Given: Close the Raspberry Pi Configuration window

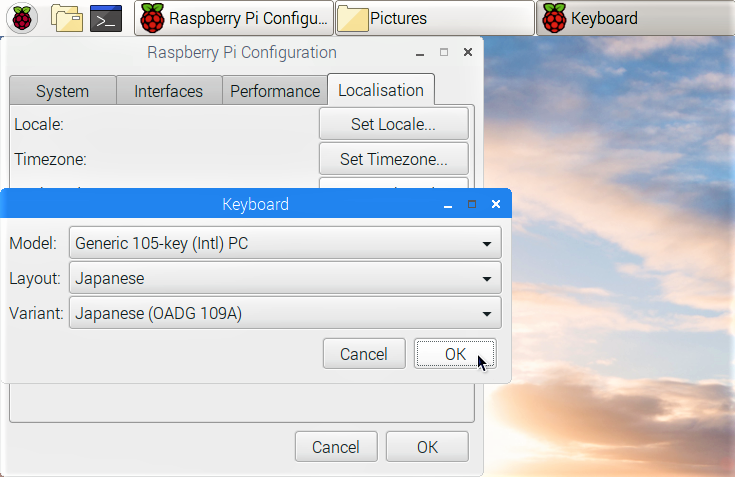Looking at the screenshot, I should pos(468,52).
